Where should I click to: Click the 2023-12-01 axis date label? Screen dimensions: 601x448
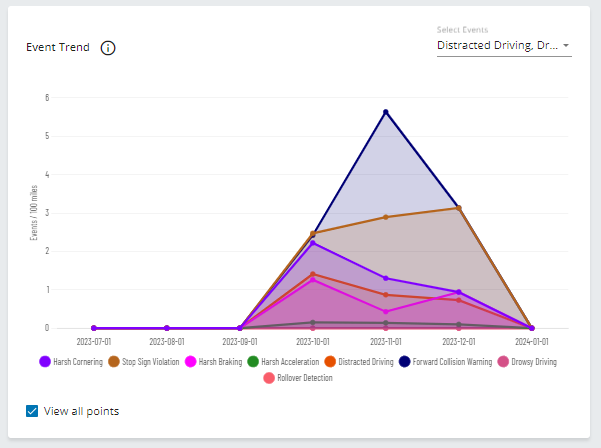point(459,341)
